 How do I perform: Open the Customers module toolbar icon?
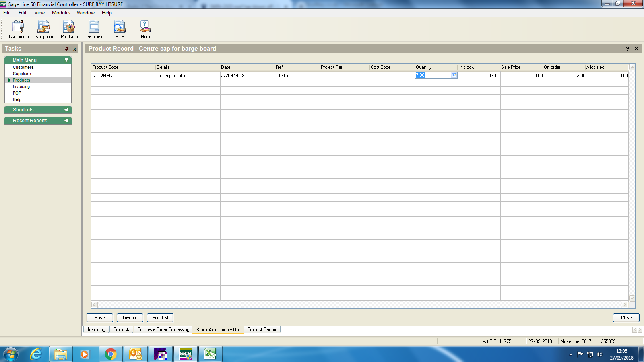click(19, 29)
